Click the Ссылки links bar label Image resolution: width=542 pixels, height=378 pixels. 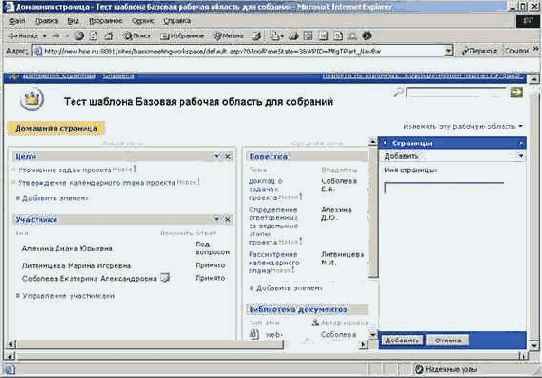(517, 51)
